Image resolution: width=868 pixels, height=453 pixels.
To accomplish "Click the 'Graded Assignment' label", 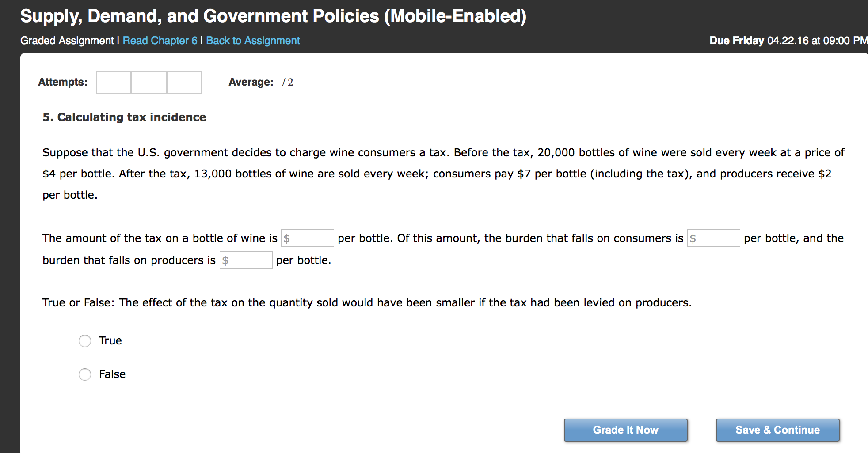I will pos(67,41).
